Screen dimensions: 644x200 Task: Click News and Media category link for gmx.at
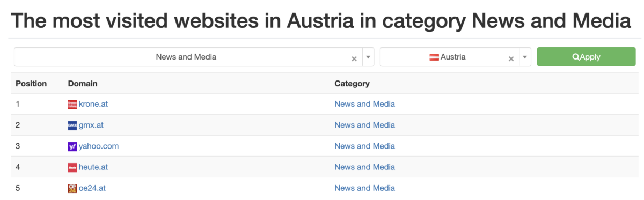tap(364, 125)
